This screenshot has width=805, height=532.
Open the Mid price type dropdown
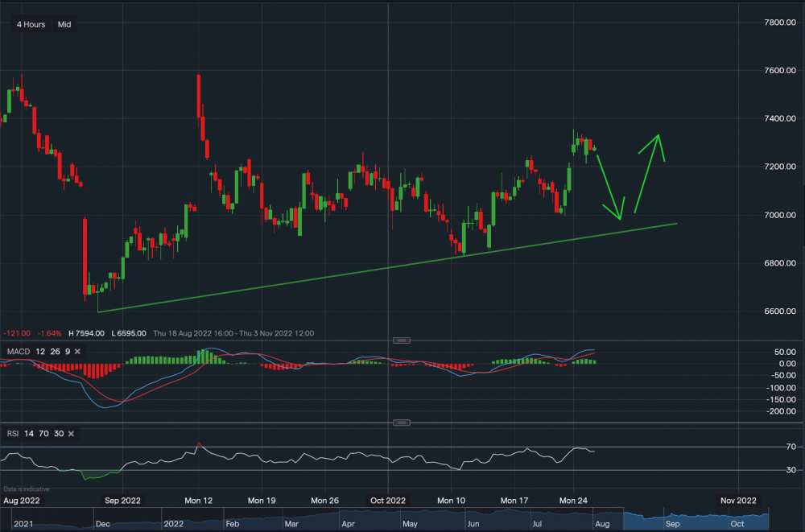point(64,24)
